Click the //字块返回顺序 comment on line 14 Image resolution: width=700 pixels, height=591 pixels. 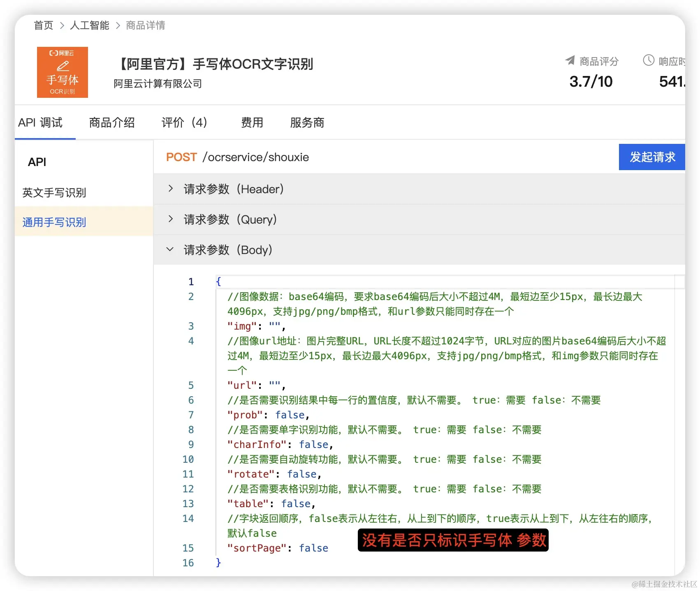[x=440, y=526]
